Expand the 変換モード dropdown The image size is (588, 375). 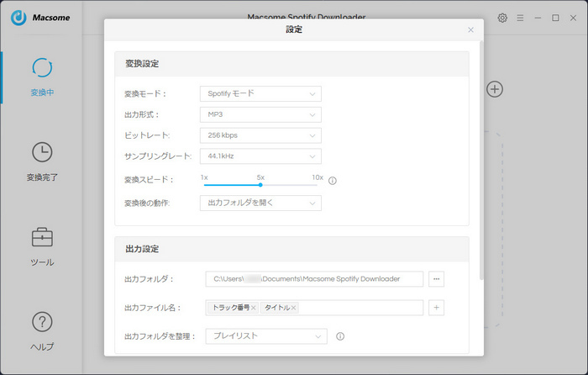pyautogui.click(x=260, y=94)
